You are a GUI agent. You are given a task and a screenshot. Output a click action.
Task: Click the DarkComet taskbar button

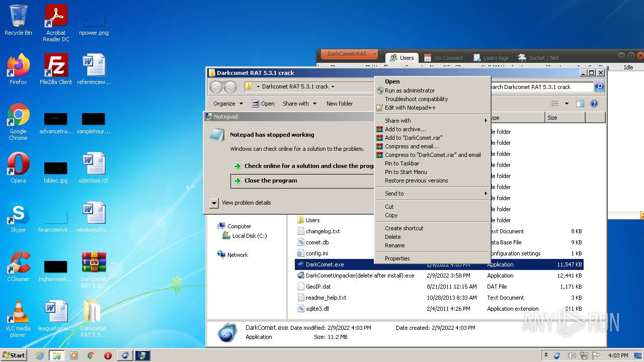point(125,355)
